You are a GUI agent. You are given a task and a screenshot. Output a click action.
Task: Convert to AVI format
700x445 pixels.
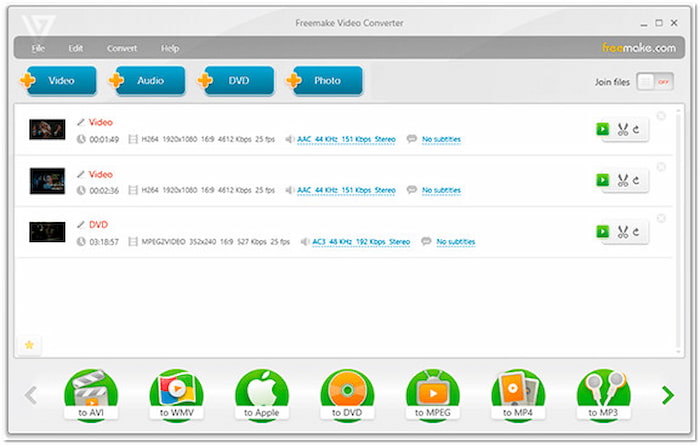click(x=91, y=395)
